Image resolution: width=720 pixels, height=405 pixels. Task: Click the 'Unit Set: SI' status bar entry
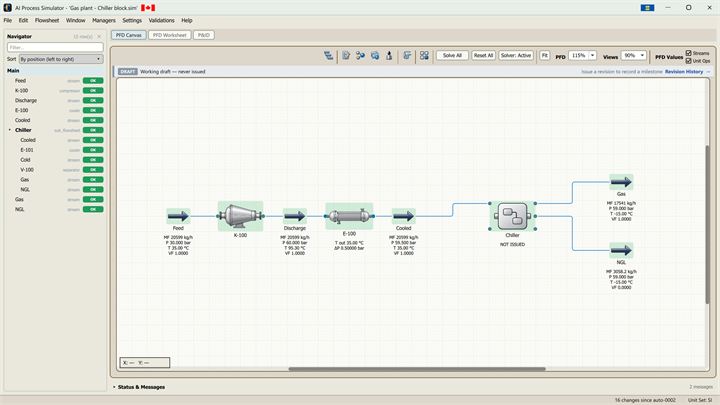coord(700,400)
